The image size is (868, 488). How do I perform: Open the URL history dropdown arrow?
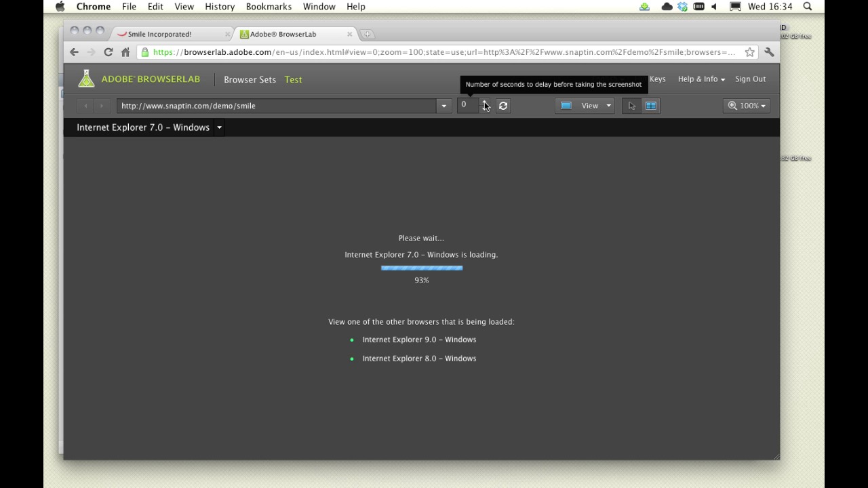click(x=444, y=106)
